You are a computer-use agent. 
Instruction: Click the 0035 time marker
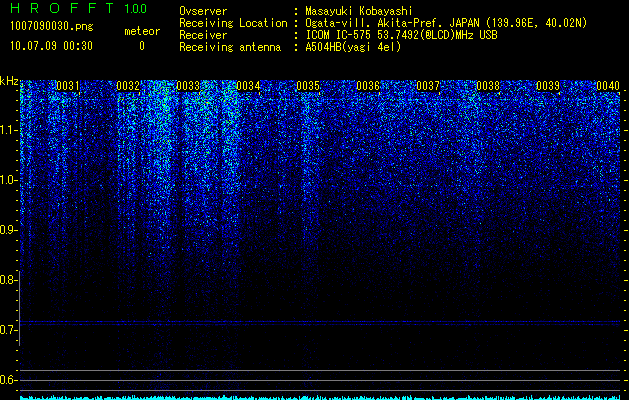308,86
